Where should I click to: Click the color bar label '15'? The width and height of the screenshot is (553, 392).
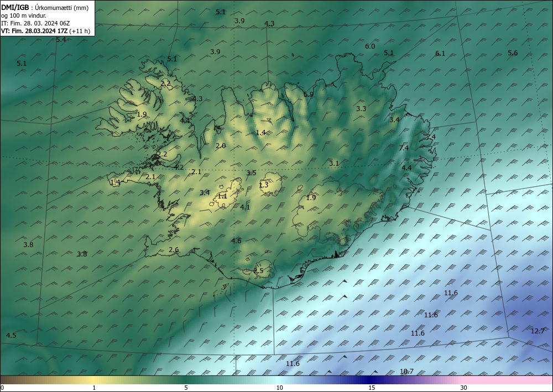[372, 388]
